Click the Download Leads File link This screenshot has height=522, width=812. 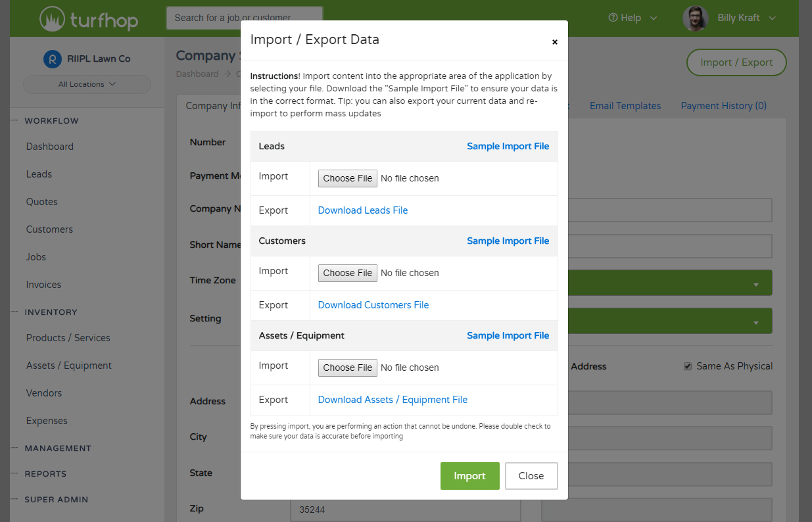click(x=362, y=210)
